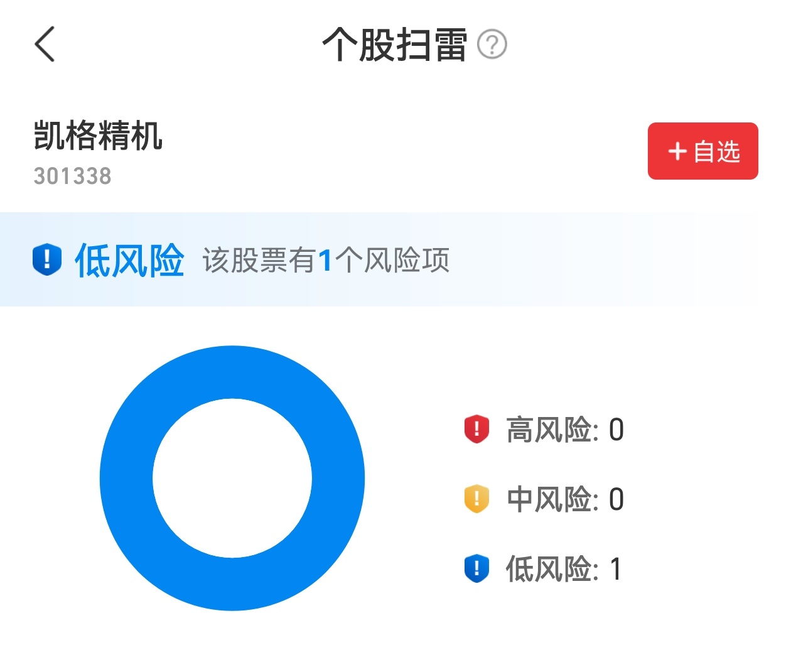Tap stock code 301338

73,176
